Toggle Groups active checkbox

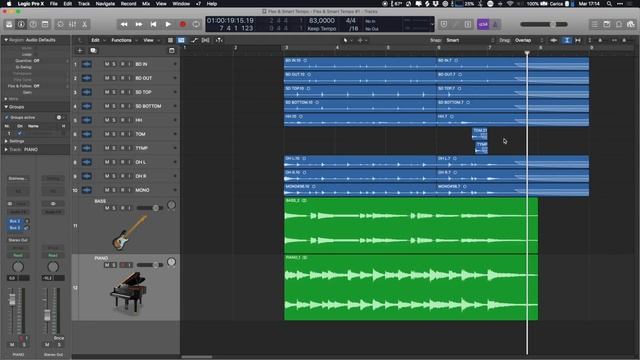7,118
